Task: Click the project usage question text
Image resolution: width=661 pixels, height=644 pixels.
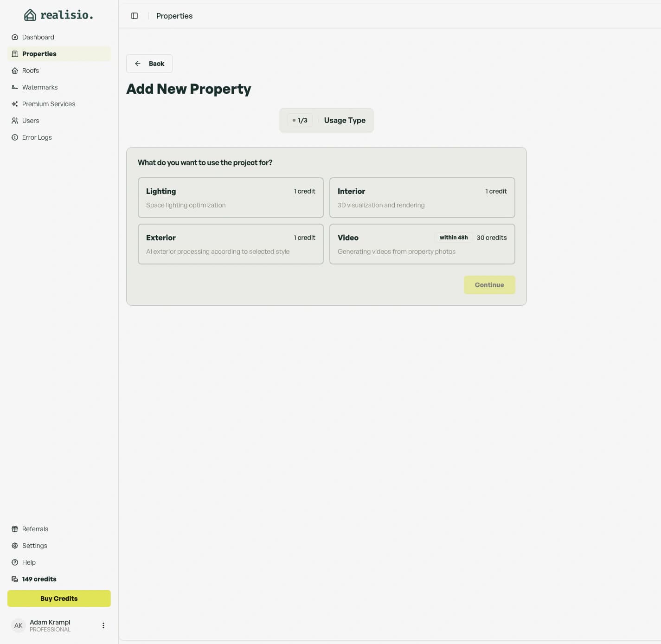Action: click(205, 162)
